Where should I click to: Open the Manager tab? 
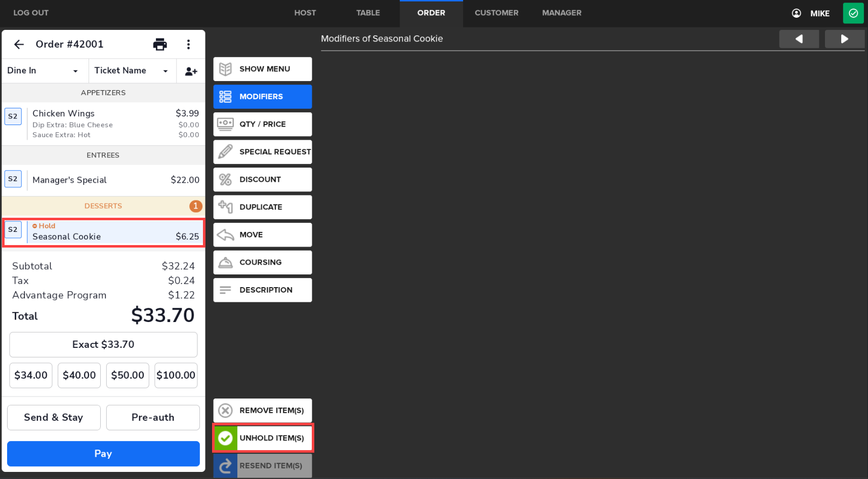pos(561,13)
